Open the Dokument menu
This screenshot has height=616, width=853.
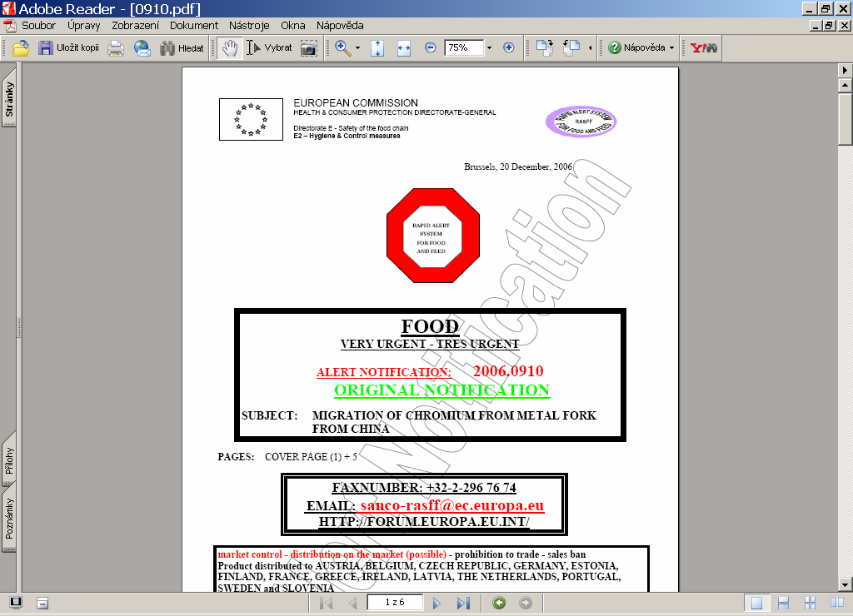(193, 26)
